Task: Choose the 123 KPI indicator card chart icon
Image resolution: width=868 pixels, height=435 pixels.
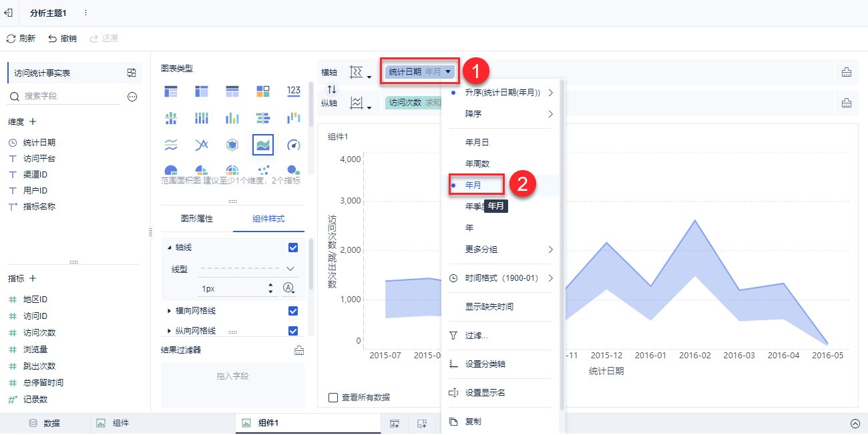Action: click(x=294, y=91)
